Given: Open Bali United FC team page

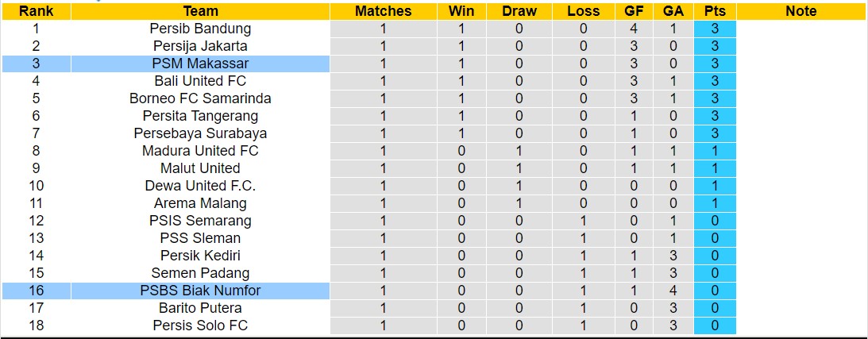Looking at the screenshot, I should 200,81.
